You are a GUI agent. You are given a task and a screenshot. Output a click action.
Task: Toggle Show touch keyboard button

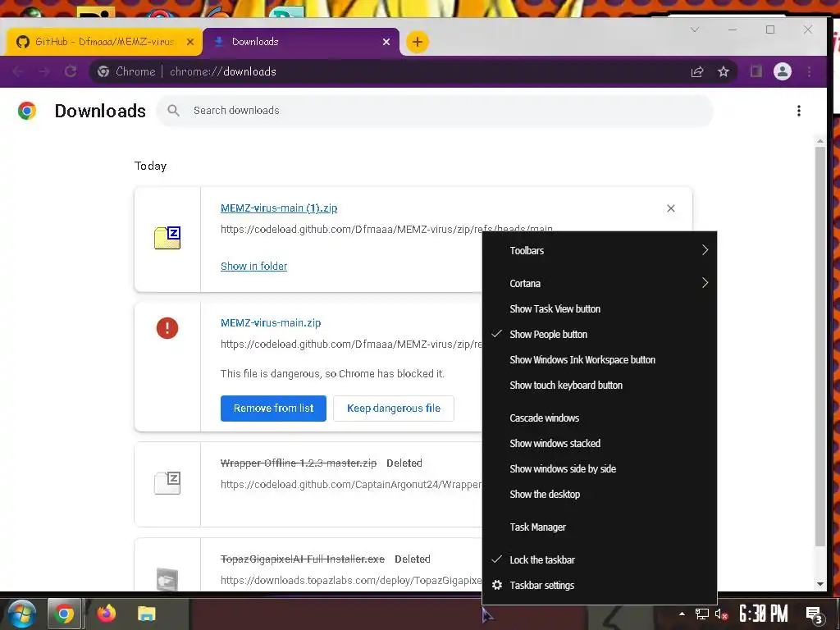600,386
